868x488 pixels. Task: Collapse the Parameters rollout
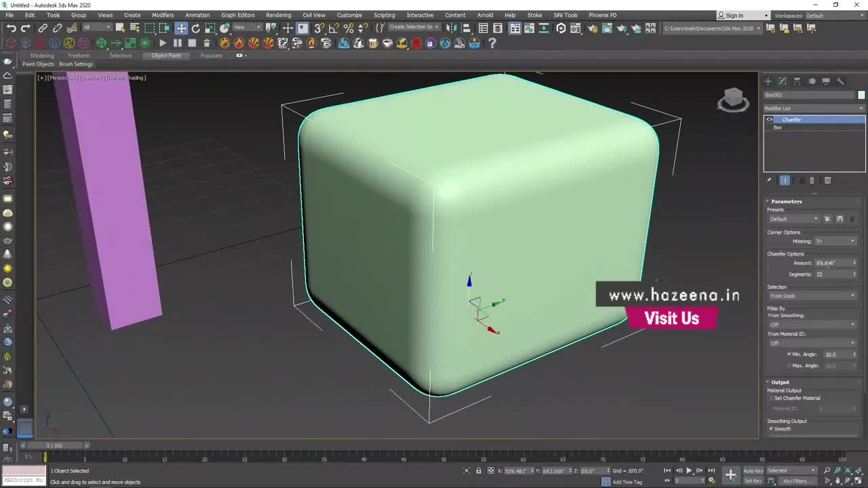pyautogui.click(x=787, y=201)
